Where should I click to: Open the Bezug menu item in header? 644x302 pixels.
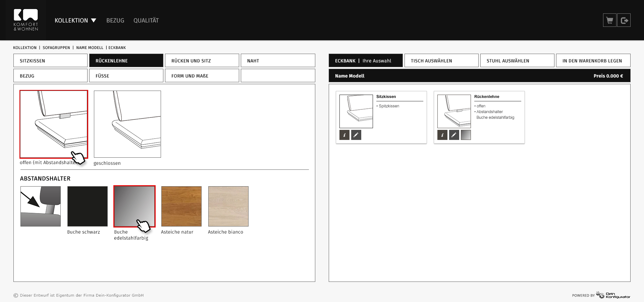coord(115,20)
